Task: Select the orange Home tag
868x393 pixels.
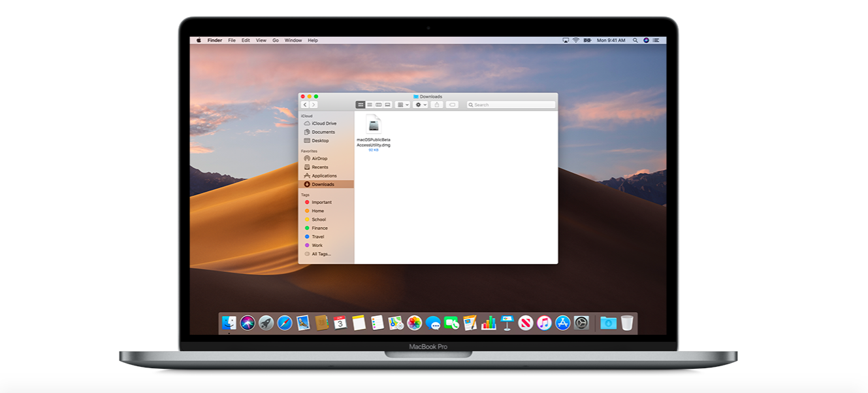Action: (x=326, y=211)
